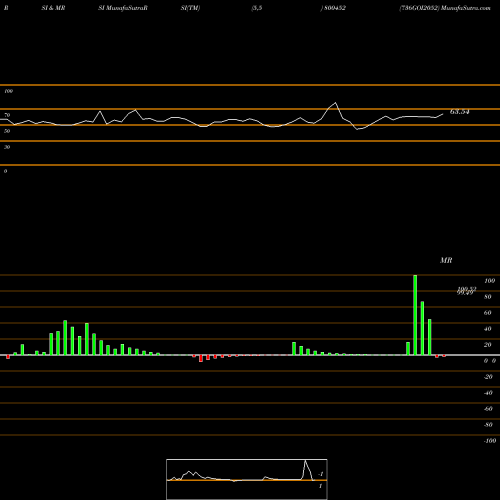The height and width of the screenshot is (500, 500).
Task: Click the 'SI(TM)' header label
Action: pyautogui.click(x=190, y=8)
